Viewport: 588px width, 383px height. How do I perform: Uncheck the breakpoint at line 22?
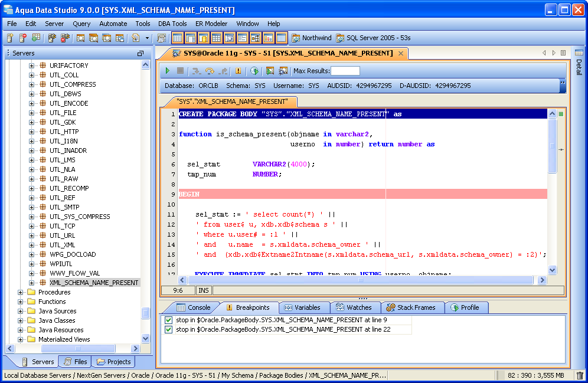(x=168, y=329)
